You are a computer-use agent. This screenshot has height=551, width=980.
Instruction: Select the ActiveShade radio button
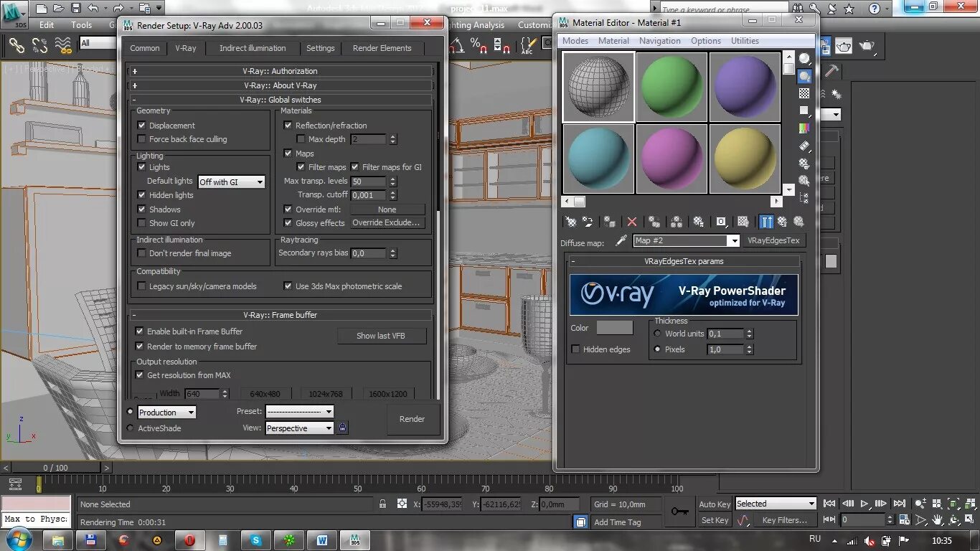pos(130,428)
